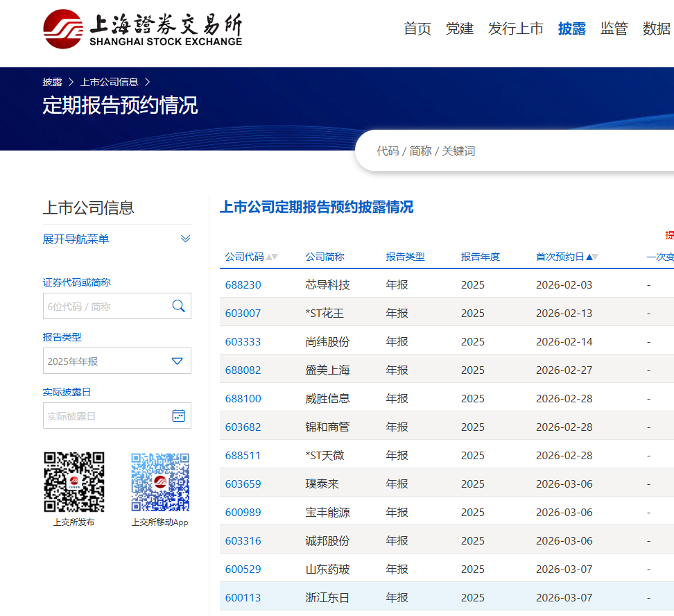
Task: Open the 党建 navigation item
Action: point(459,28)
